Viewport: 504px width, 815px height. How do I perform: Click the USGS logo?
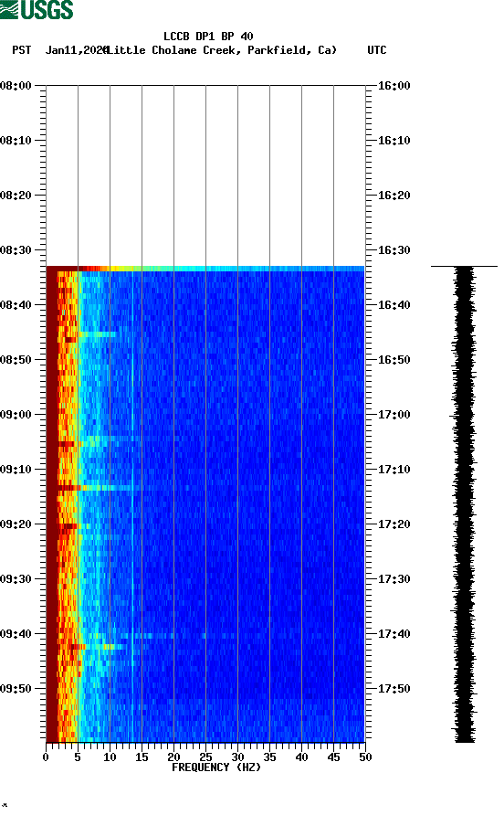click(x=37, y=9)
